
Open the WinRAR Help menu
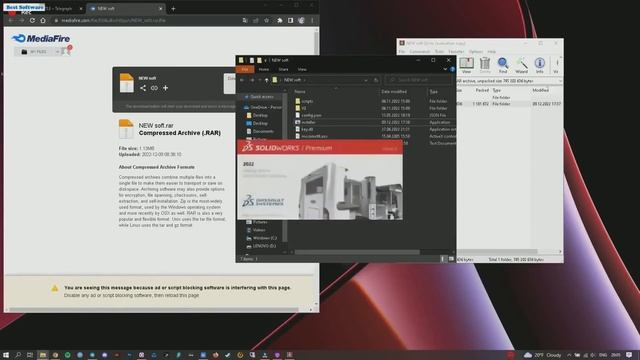[x=491, y=51]
